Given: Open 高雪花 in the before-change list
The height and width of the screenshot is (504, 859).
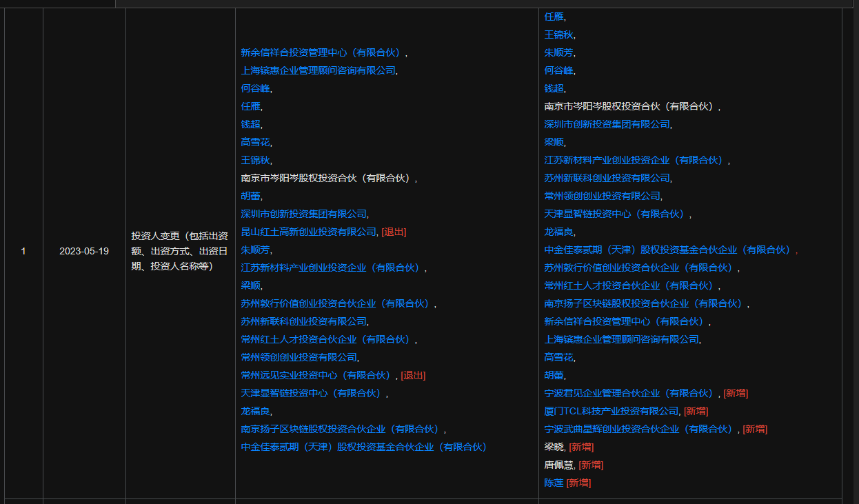Looking at the screenshot, I should pyautogui.click(x=254, y=142).
